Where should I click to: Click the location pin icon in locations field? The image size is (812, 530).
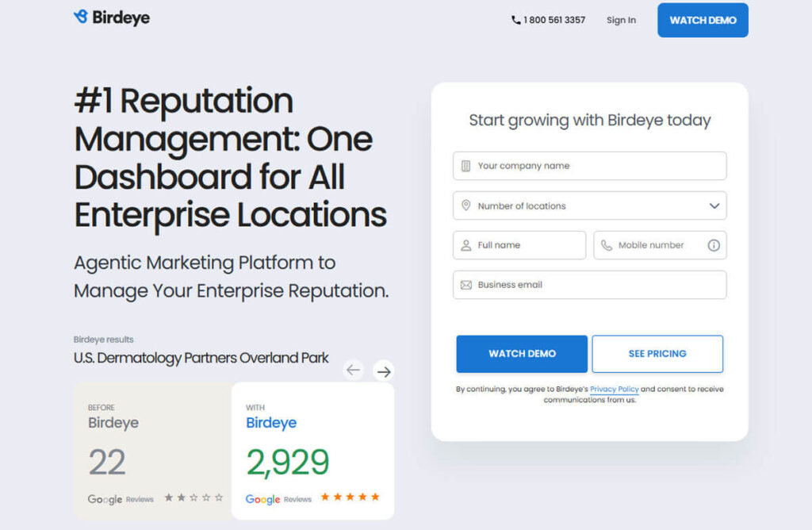pyautogui.click(x=466, y=205)
